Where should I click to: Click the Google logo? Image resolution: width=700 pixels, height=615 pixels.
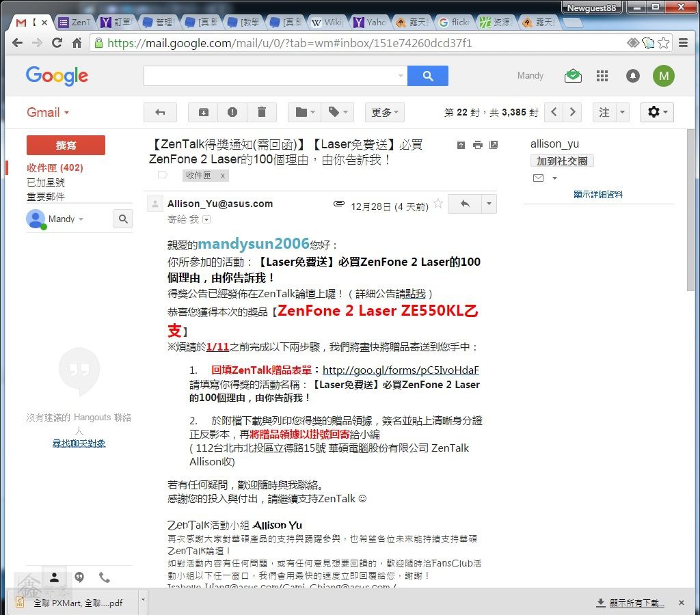(x=57, y=76)
